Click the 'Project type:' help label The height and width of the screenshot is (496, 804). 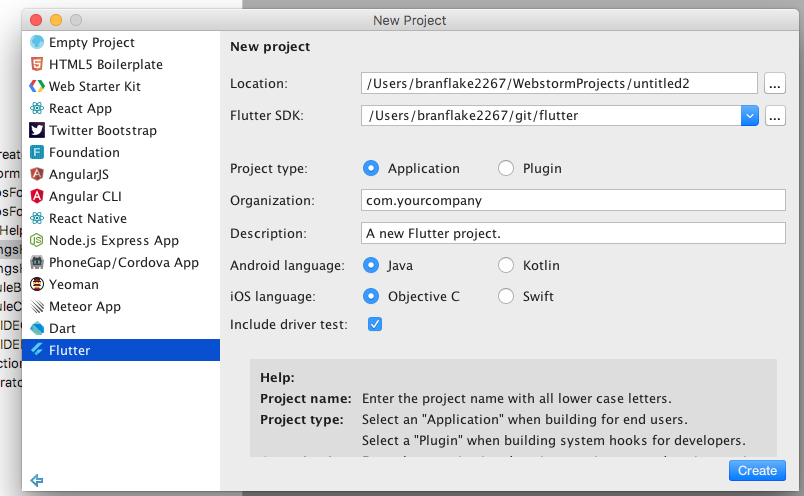(302, 420)
